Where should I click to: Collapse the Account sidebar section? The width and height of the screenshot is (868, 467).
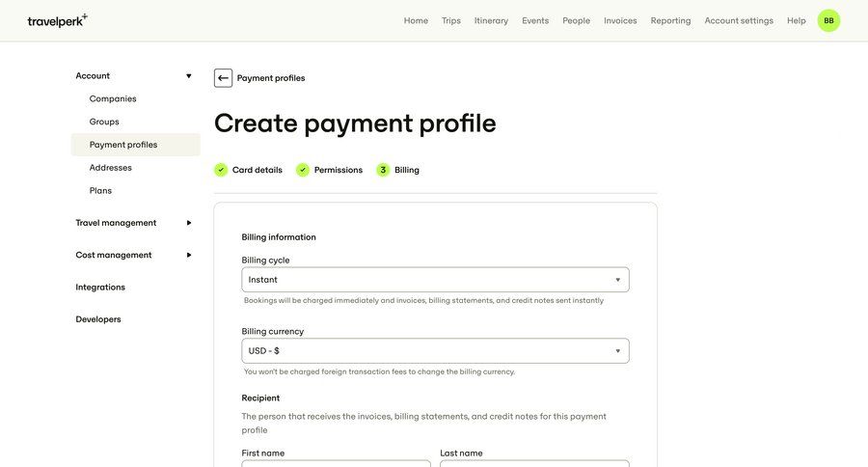click(188, 75)
